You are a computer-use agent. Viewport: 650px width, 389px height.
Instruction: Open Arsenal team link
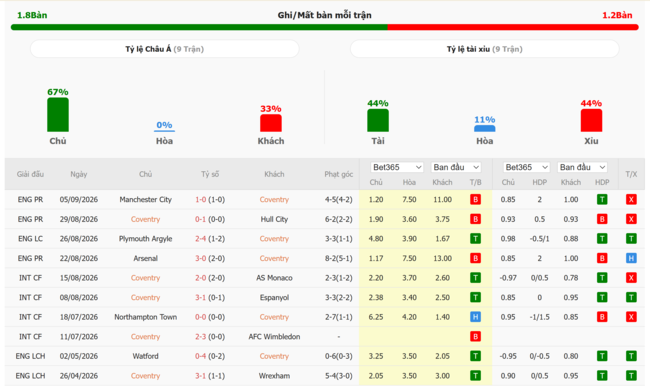click(x=146, y=258)
